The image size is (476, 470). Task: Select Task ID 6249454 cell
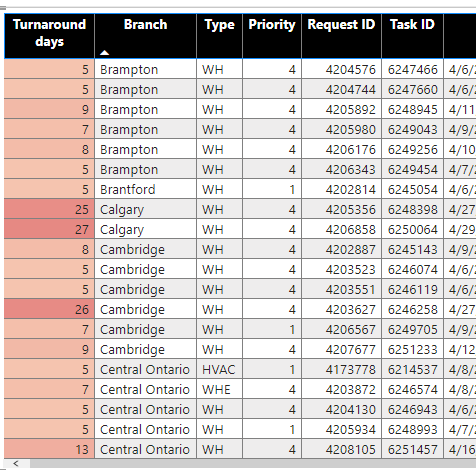413,169
